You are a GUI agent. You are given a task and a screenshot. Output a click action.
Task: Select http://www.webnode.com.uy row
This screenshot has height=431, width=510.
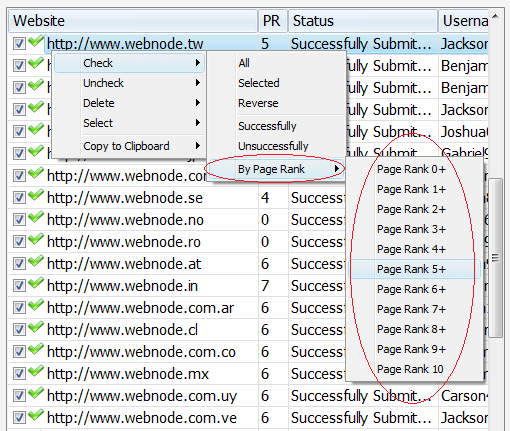tap(142, 396)
